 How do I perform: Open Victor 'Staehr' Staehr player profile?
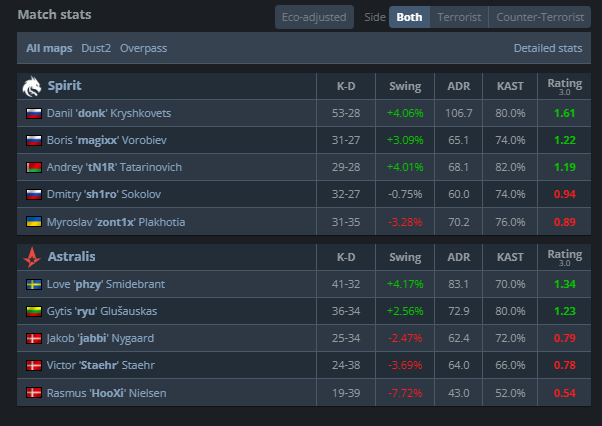(x=101, y=365)
